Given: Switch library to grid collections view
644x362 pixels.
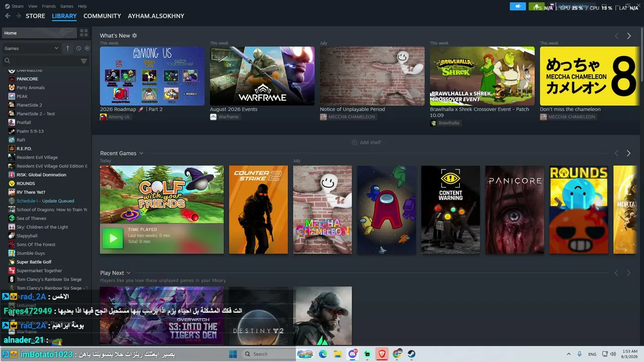Looking at the screenshot, I should click(x=84, y=33).
